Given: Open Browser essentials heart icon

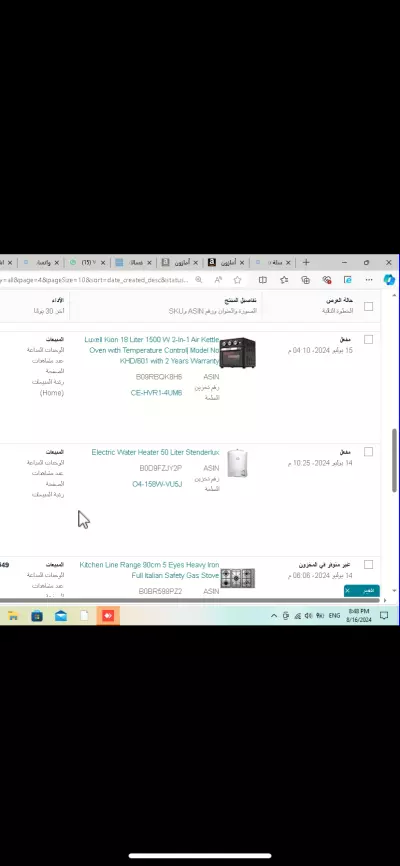Looking at the screenshot, I should (x=327, y=280).
